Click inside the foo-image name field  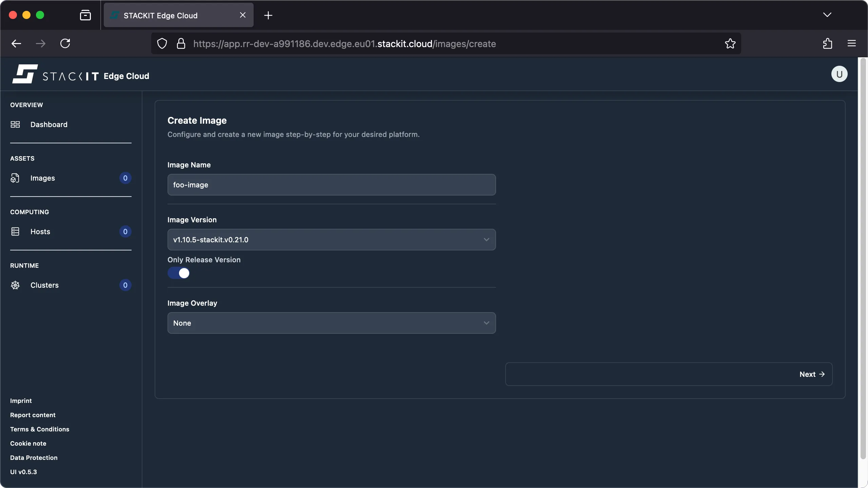pos(331,185)
